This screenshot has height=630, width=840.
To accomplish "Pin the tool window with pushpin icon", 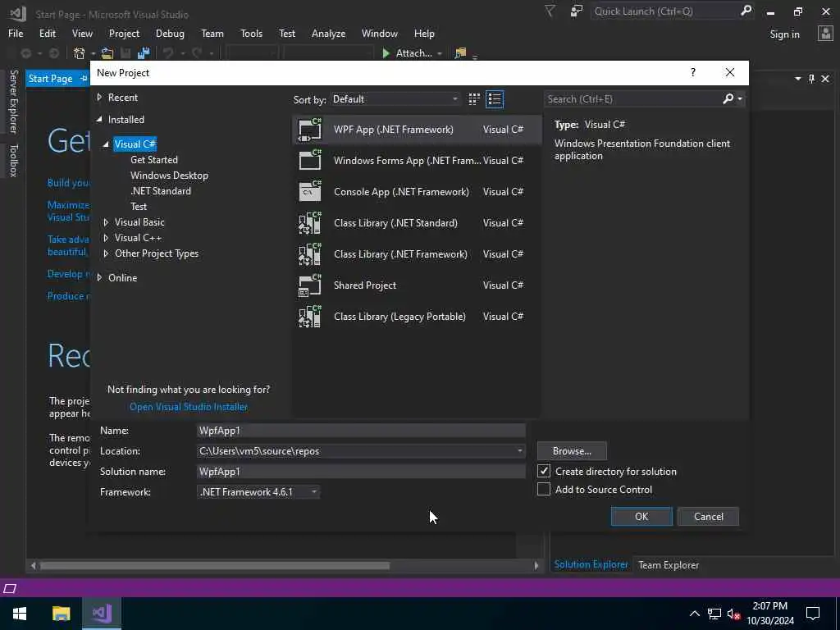I will pyautogui.click(x=811, y=79).
